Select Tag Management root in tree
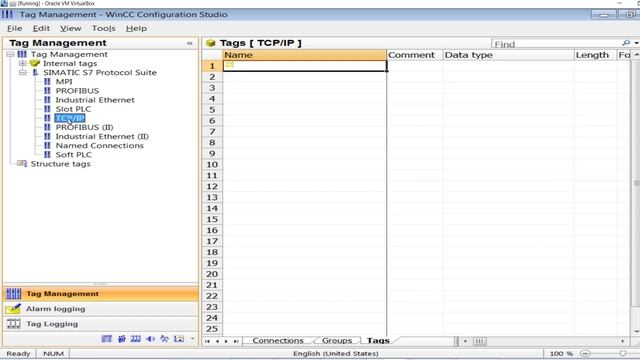Viewport: 640px width, 360px height. click(x=69, y=54)
